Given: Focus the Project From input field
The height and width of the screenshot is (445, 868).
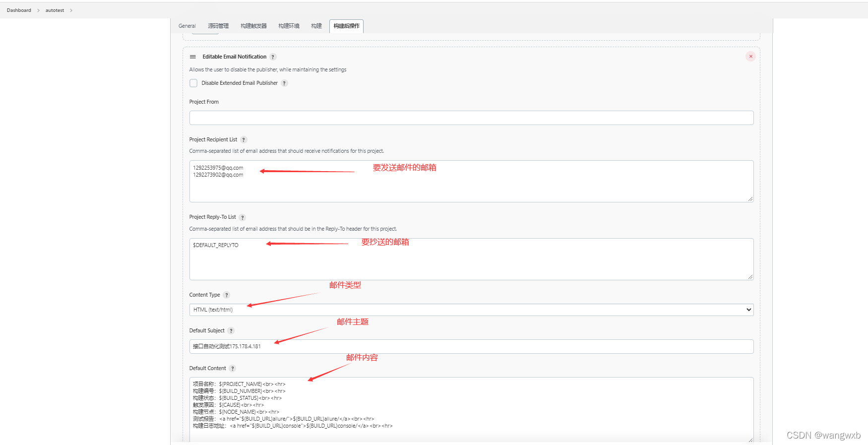Looking at the screenshot, I should tap(471, 118).
